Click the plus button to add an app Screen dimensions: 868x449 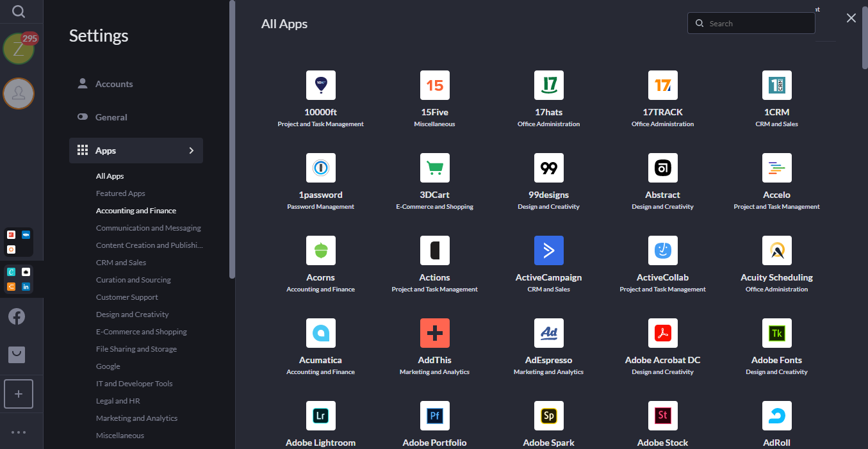pyautogui.click(x=19, y=394)
